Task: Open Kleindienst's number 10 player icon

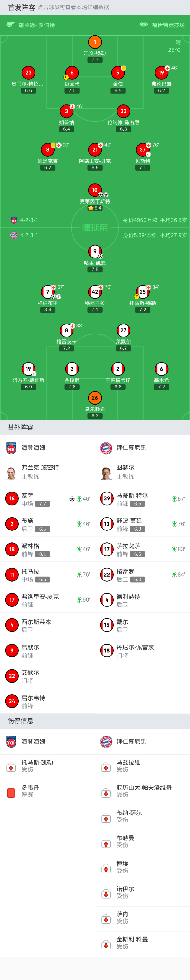Action: pyautogui.click(x=95, y=190)
